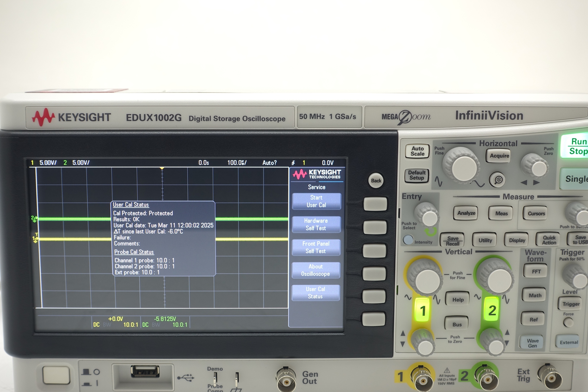This screenshot has width=588, height=392.
Task: Push the Auto Scale key
Action: click(x=417, y=151)
